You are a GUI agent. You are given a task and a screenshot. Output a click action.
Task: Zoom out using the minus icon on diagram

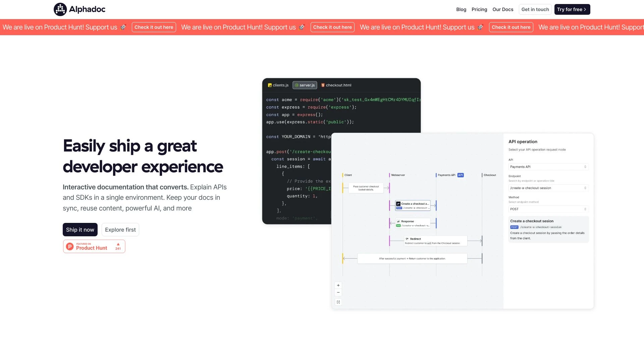338,292
